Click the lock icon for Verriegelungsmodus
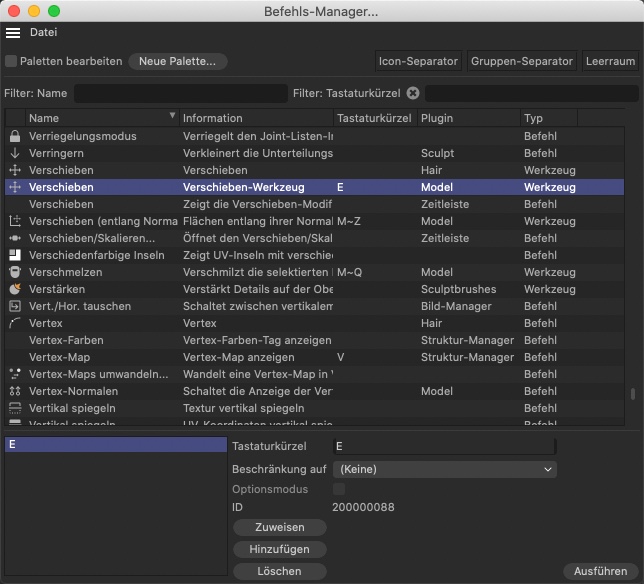Viewport: 644px width, 584px height. coord(14,136)
